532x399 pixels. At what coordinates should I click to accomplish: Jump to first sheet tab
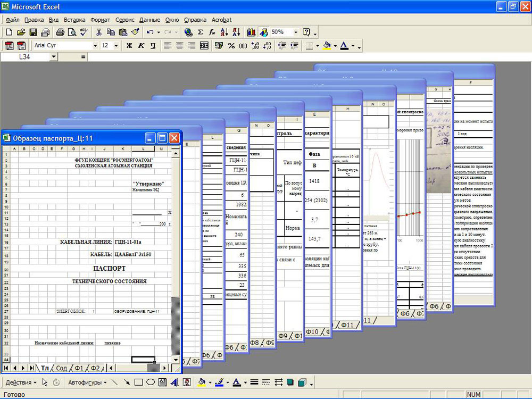pyautogui.click(x=6, y=368)
